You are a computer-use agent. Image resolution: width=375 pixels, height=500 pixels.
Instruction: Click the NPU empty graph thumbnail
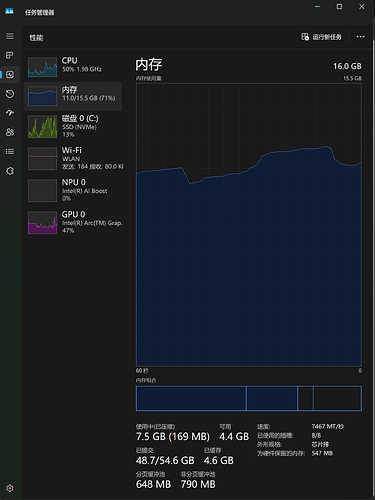[x=42, y=191]
